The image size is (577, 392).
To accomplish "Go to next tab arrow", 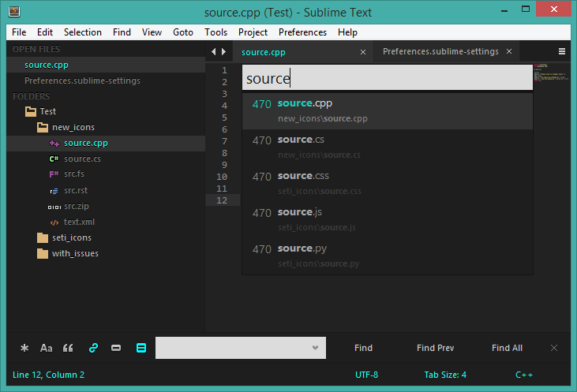I will coord(223,52).
